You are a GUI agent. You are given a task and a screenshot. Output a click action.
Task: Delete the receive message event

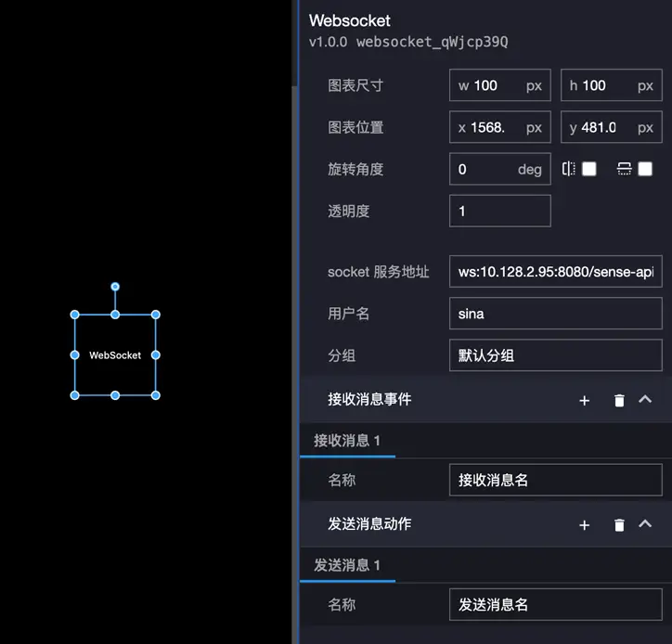(x=619, y=400)
